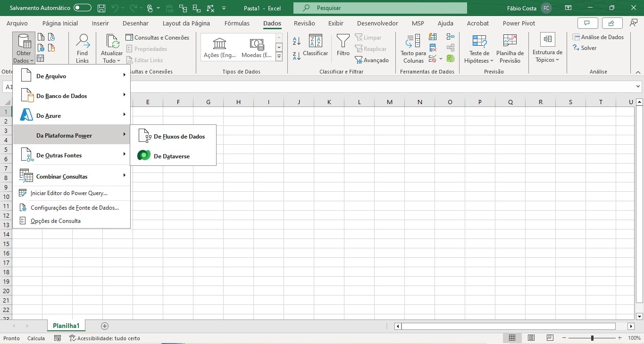Choose De Dataverse option
This screenshot has width=644, height=344.
[x=173, y=156]
